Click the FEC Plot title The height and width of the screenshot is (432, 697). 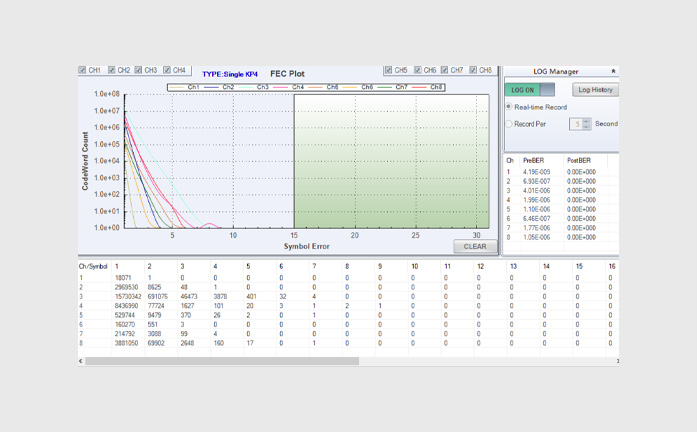click(287, 74)
